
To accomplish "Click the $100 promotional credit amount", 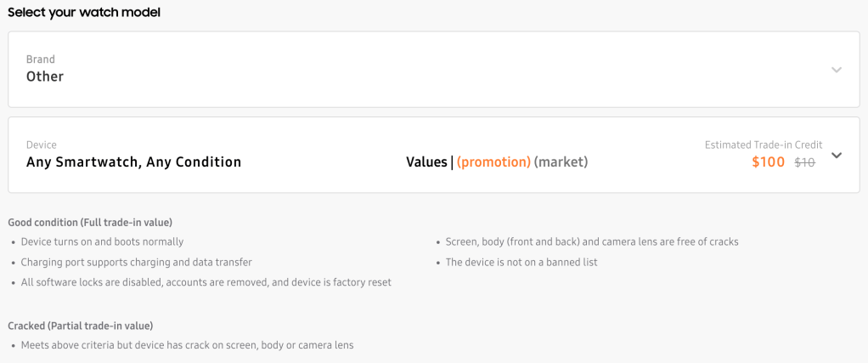I will pos(769,162).
